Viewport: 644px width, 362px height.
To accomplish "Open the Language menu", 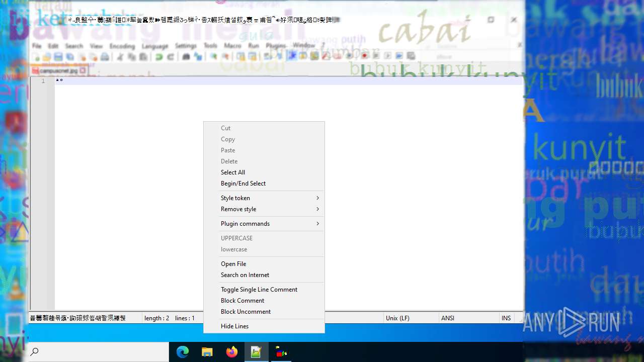I will (155, 46).
